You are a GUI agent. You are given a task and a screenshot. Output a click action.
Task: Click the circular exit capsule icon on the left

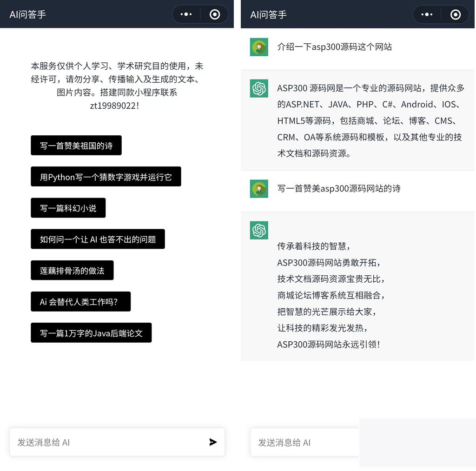coord(215,14)
